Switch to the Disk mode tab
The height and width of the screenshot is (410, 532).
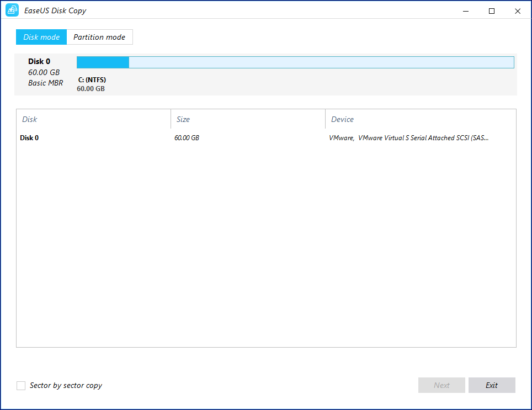[x=41, y=37]
